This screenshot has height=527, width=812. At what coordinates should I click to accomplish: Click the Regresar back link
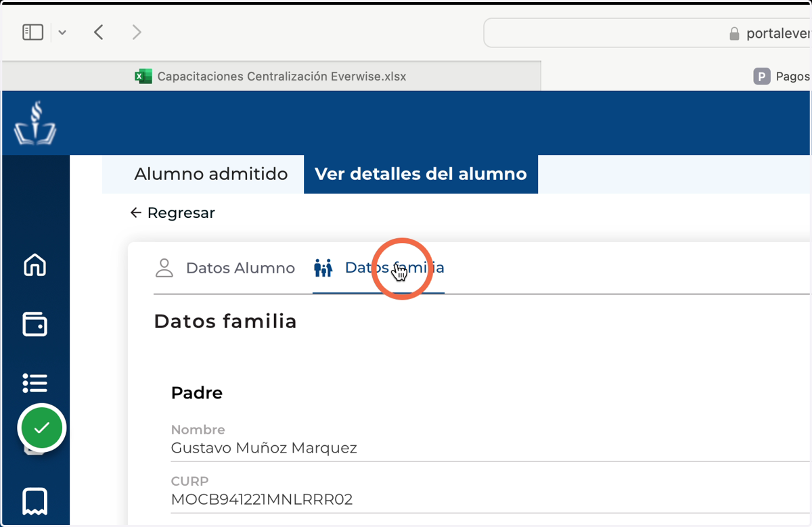[x=173, y=213]
